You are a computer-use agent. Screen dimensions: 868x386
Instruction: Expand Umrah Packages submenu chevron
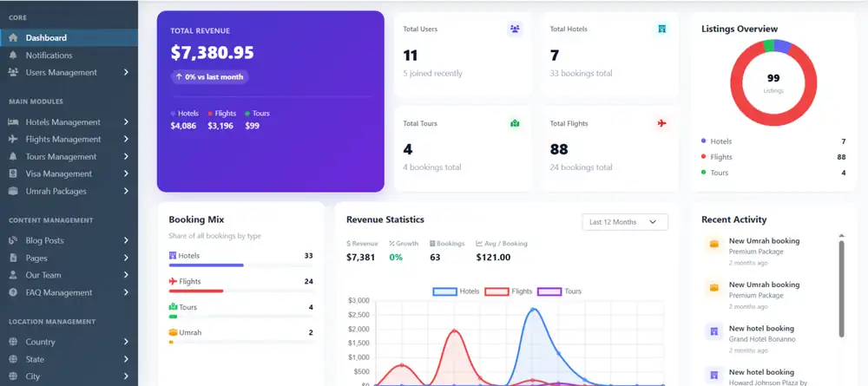click(126, 192)
